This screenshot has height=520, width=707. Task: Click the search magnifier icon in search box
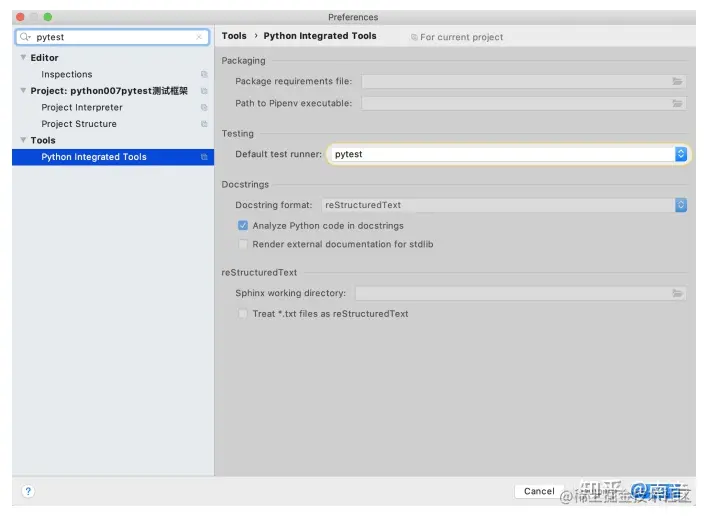coord(25,37)
